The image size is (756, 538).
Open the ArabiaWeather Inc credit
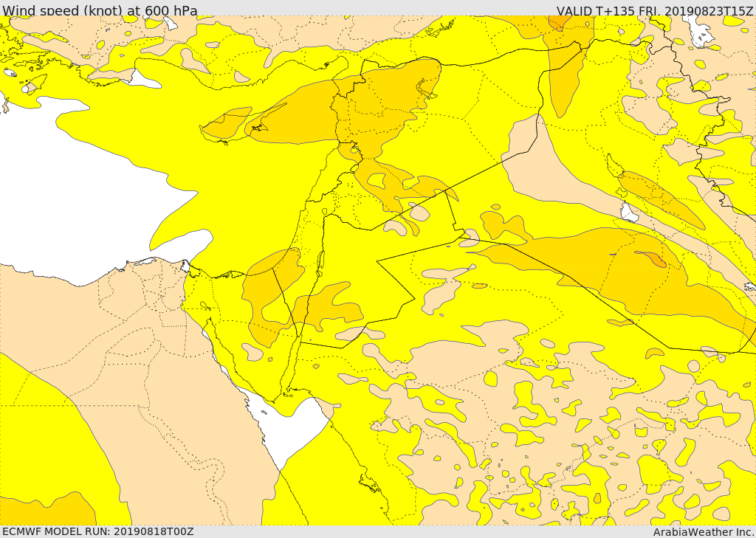(x=704, y=532)
